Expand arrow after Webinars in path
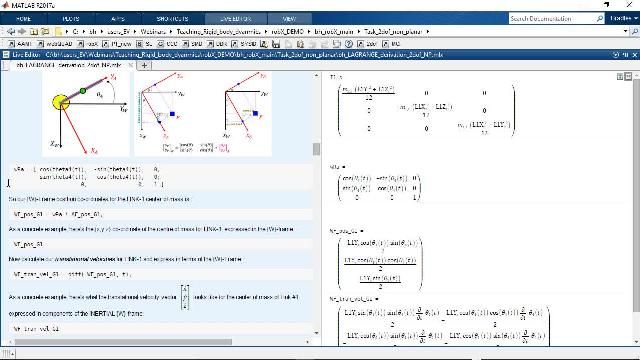Viewport: 640px width, 360px height. (171, 31)
